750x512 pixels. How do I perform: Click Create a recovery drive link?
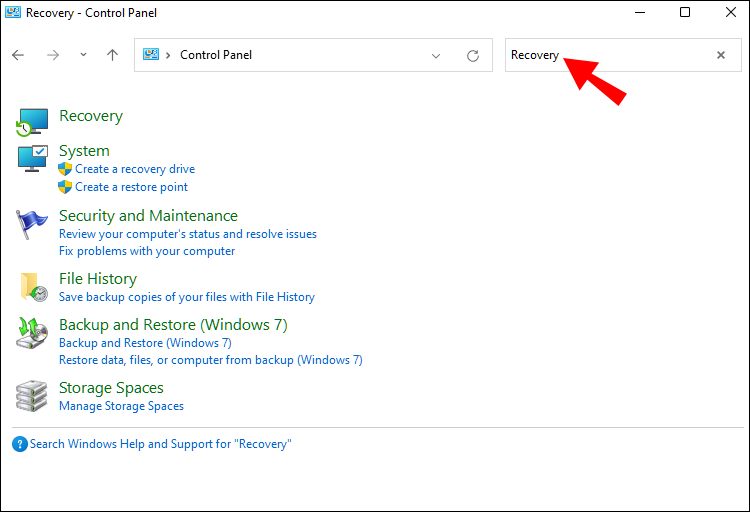[x=135, y=169]
